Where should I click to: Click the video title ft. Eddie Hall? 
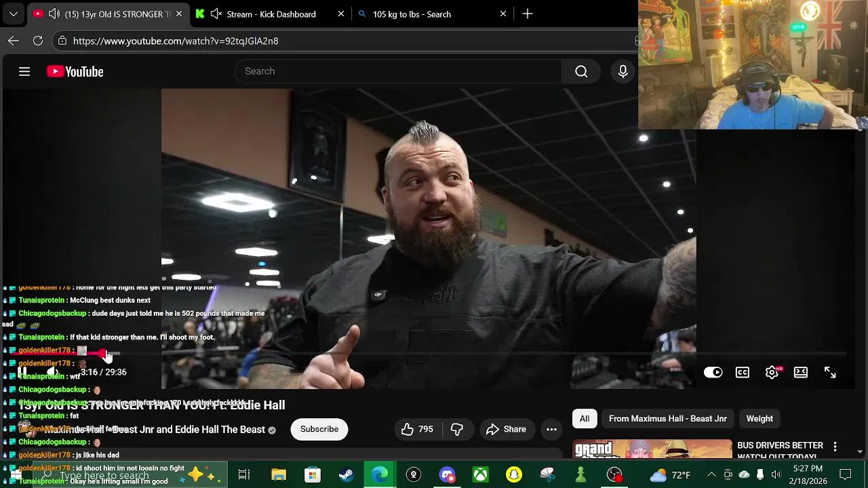coord(151,405)
